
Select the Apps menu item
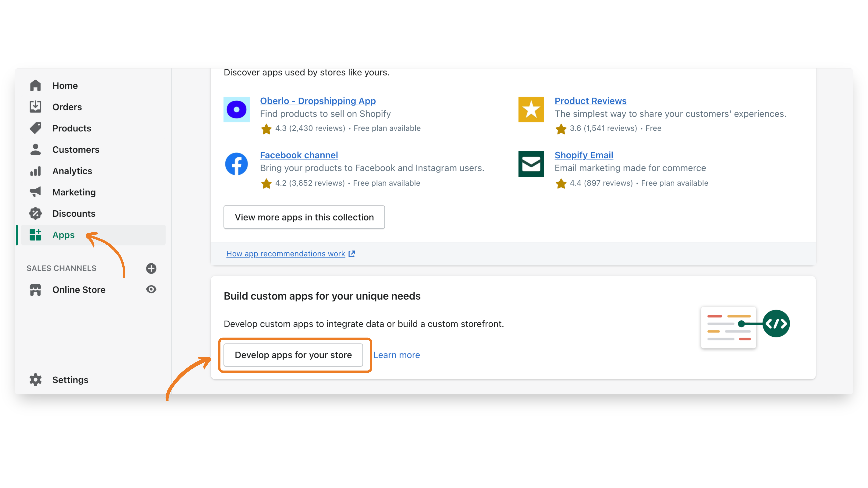pos(93,235)
